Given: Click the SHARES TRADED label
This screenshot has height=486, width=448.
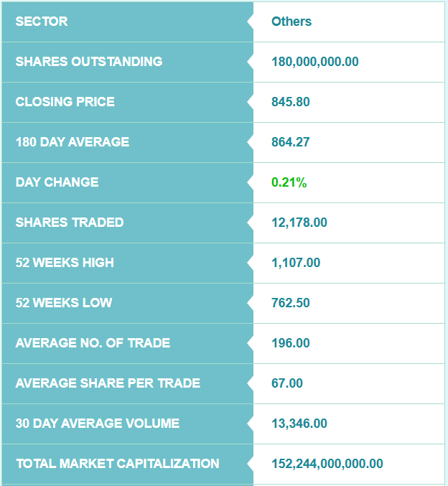Looking at the screenshot, I should (70, 223).
